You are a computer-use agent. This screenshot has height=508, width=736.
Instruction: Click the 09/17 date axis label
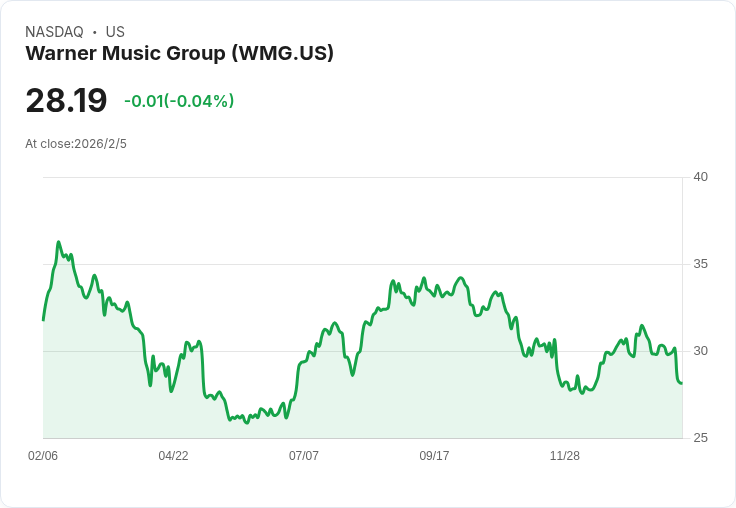coord(434,456)
